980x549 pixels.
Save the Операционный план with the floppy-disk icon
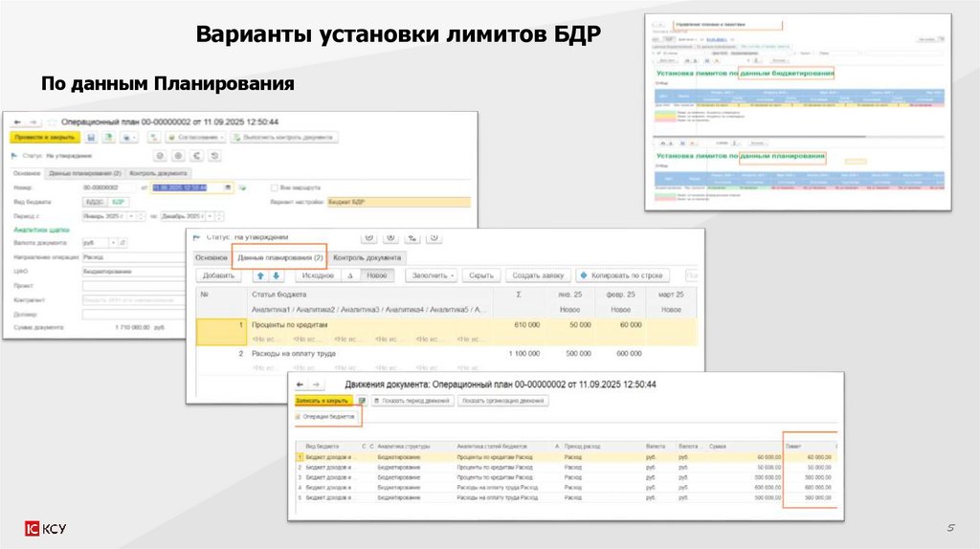(91, 137)
